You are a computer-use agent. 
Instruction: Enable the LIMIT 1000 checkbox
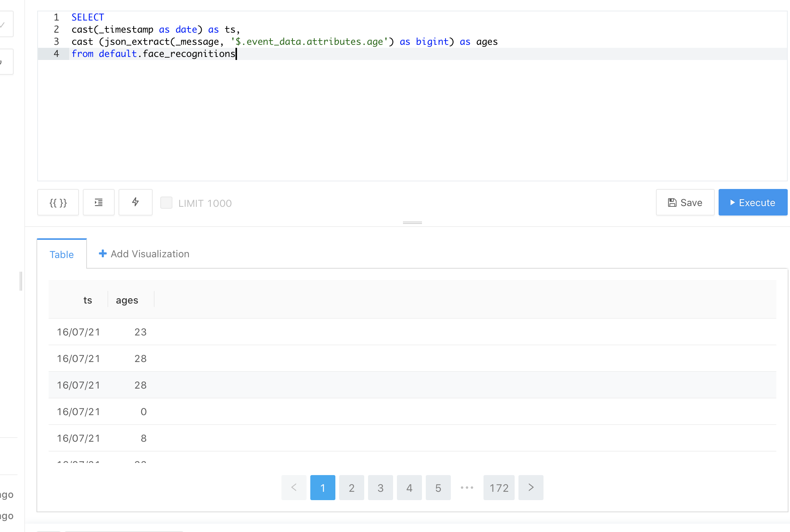click(x=166, y=203)
